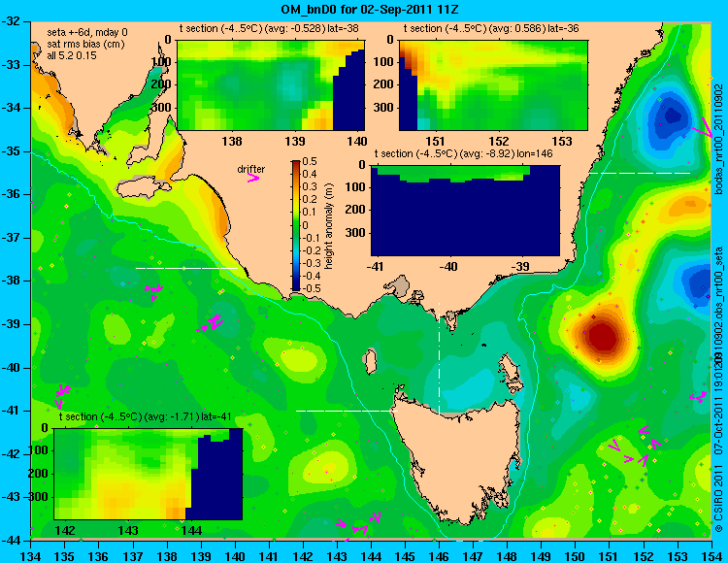Click the y-axis label -32
This screenshot has height=563, width=728.
(x=13, y=21)
